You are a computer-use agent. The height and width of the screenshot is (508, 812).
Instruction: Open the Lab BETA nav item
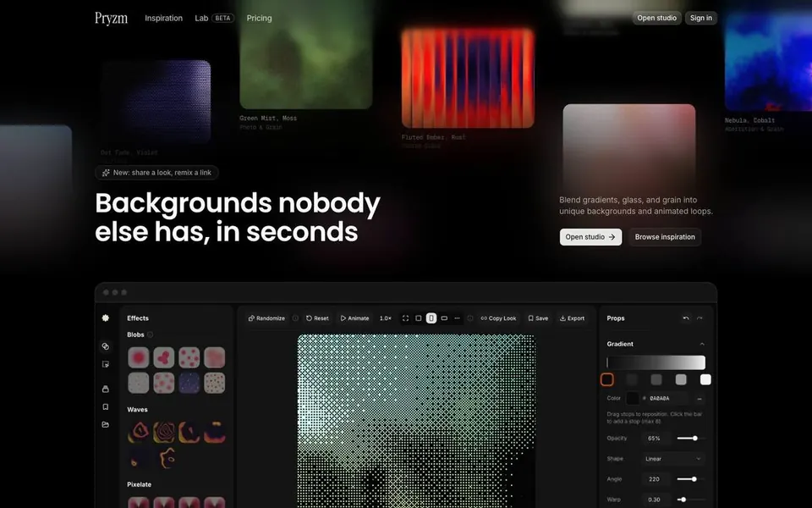[x=214, y=18]
